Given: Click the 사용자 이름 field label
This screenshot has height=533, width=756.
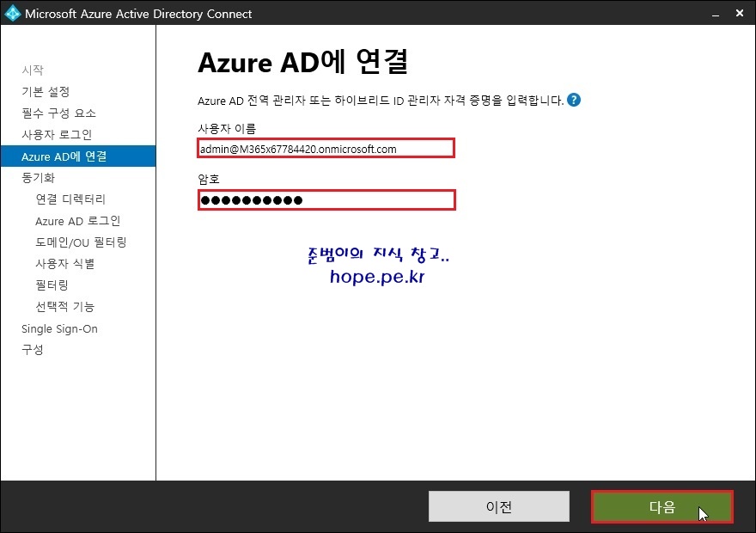Looking at the screenshot, I should [227, 128].
